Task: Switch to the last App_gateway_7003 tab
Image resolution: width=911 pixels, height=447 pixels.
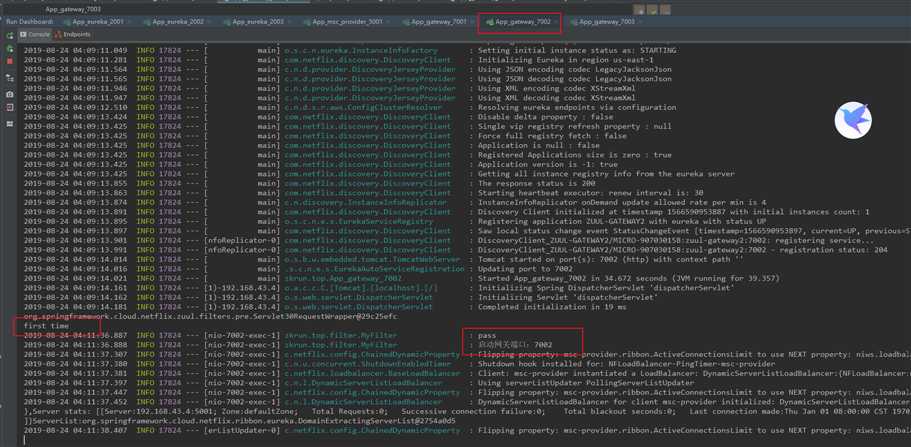Action: pyautogui.click(x=607, y=22)
